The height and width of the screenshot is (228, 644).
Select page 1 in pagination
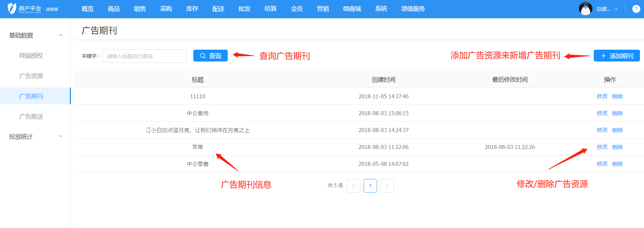point(370,186)
